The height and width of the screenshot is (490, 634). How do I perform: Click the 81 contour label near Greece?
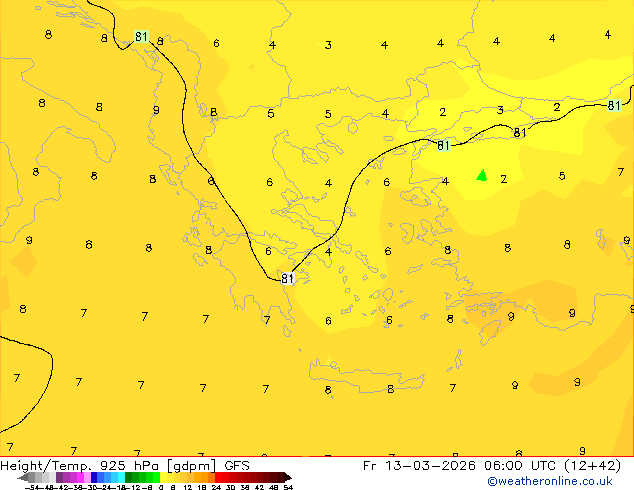point(287,279)
